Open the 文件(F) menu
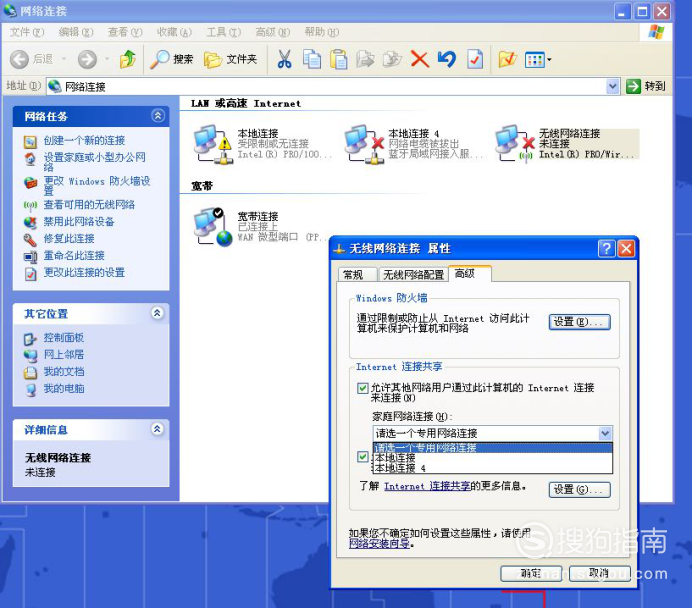692x608 pixels. point(27,32)
